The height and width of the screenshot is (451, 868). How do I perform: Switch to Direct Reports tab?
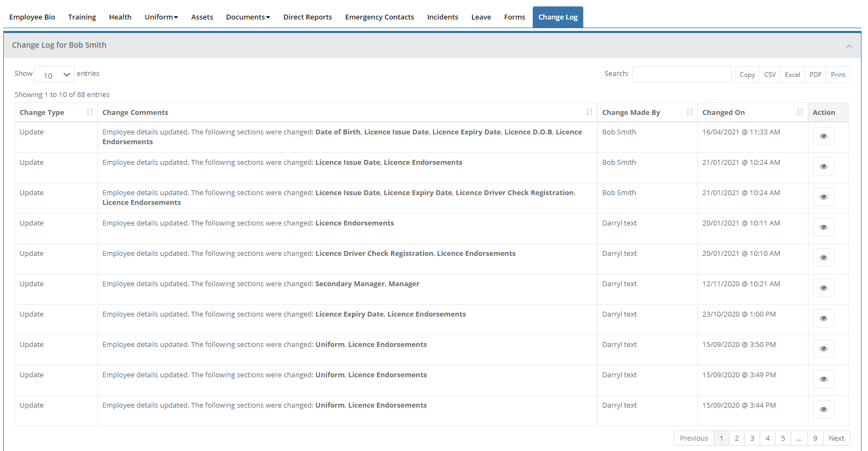tap(308, 17)
